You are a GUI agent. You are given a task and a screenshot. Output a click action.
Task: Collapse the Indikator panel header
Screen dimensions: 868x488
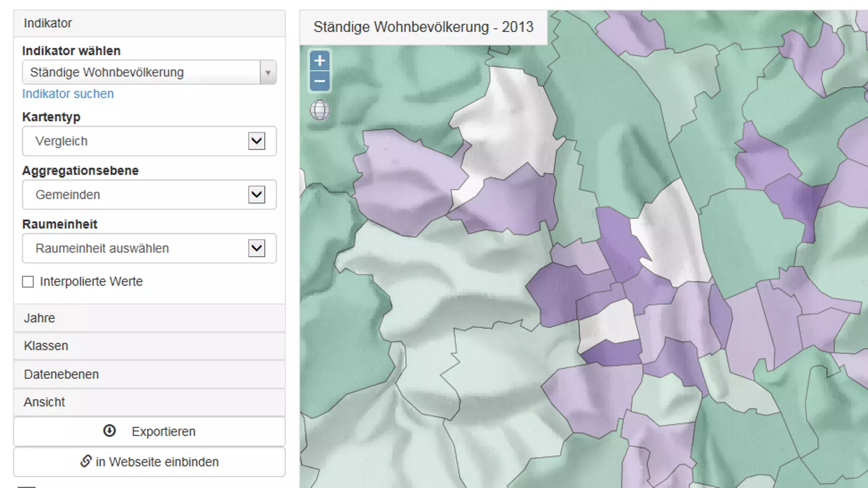(149, 23)
